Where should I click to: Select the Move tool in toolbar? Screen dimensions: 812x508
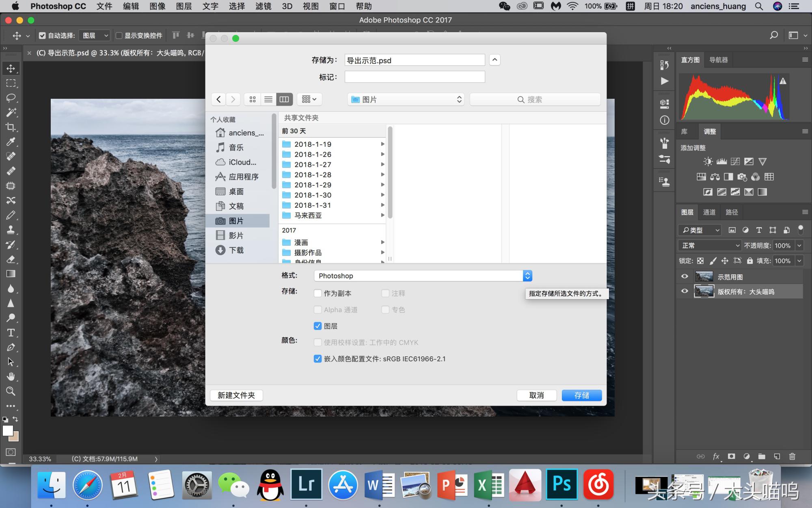point(11,68)
